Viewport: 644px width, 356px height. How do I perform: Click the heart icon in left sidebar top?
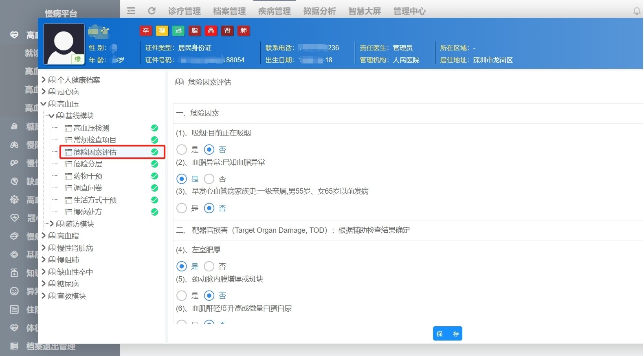click(14, 35)
